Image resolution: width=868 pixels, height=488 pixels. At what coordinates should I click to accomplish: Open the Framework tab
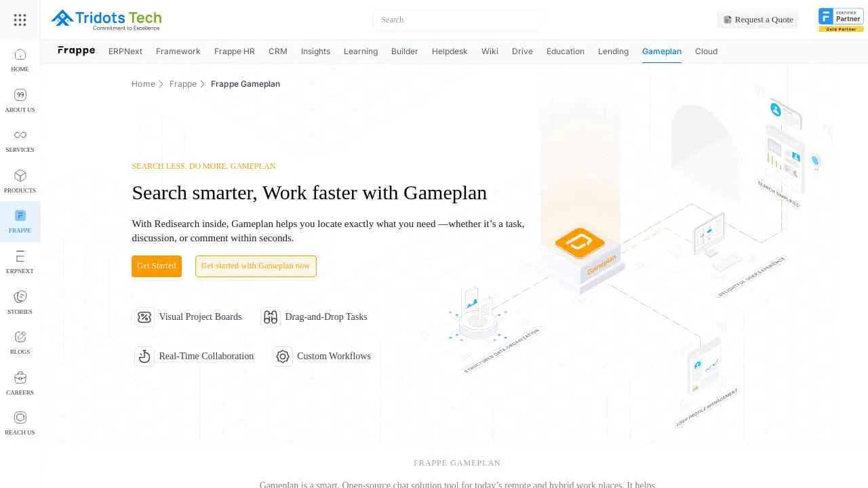point(178,52)
